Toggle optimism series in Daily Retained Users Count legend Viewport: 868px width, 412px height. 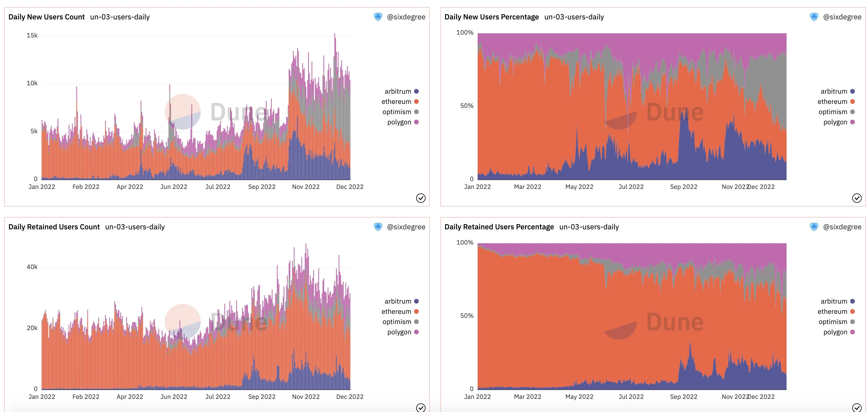(x=401, y=322)
